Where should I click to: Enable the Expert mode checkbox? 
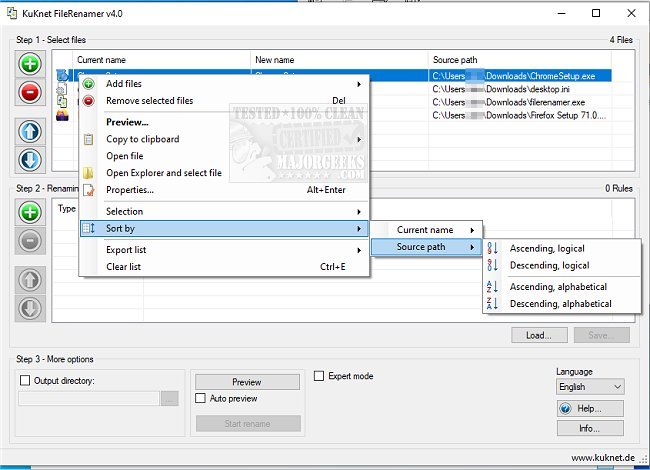tap(319, 376)
